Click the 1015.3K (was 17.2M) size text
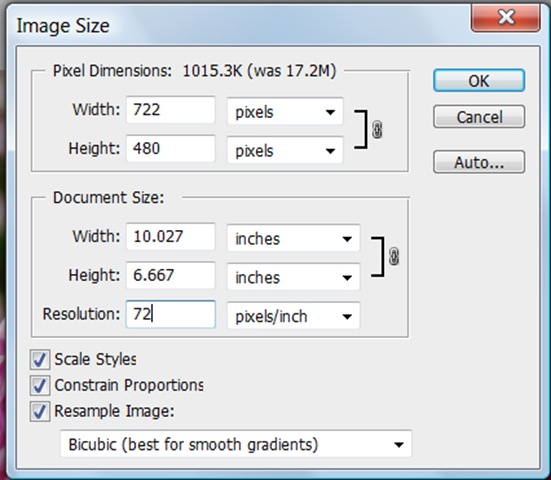Screen dimensions: 551x480 [x=259, y=71]
